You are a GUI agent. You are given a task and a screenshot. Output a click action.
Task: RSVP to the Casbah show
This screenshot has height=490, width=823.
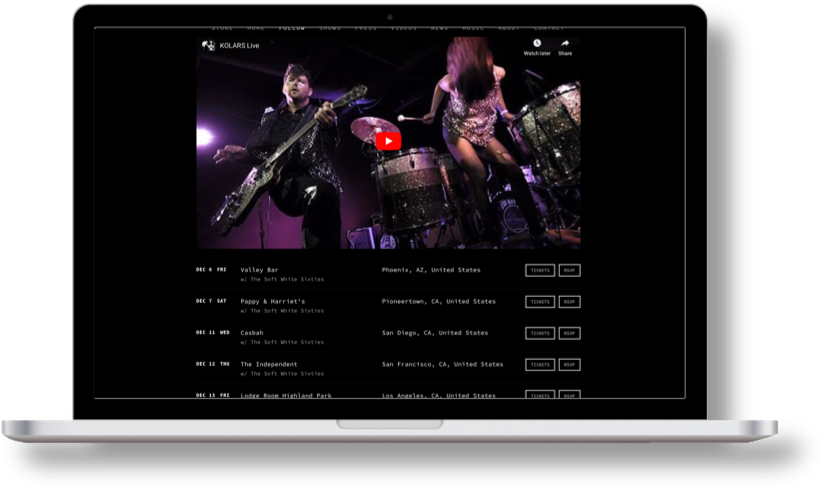(x=569, y=333)
